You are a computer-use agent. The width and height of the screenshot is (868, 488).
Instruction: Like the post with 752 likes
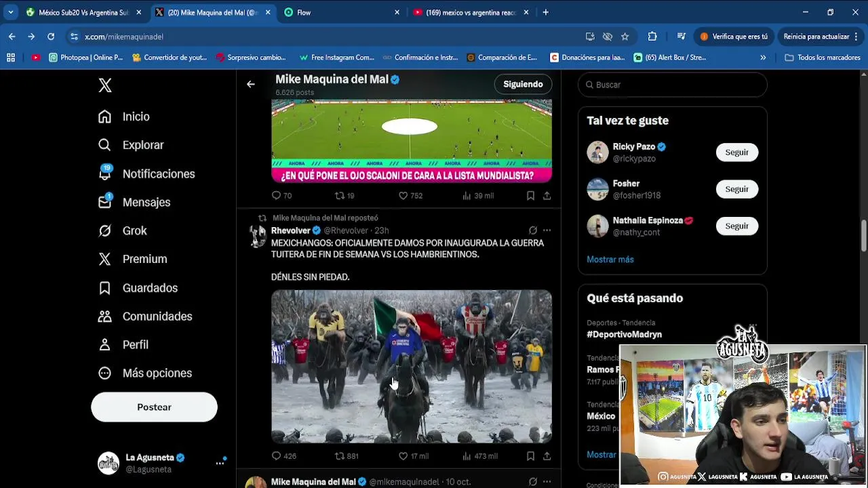point(410,195)
